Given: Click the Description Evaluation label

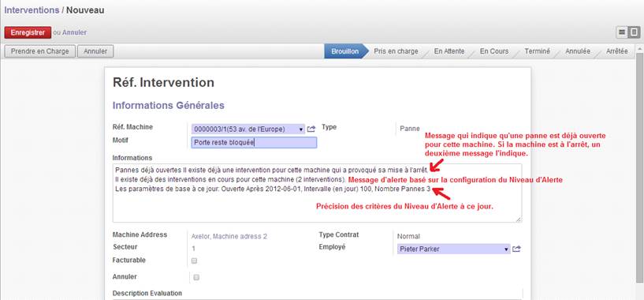Looking at the screenshot, I should 147,294.
